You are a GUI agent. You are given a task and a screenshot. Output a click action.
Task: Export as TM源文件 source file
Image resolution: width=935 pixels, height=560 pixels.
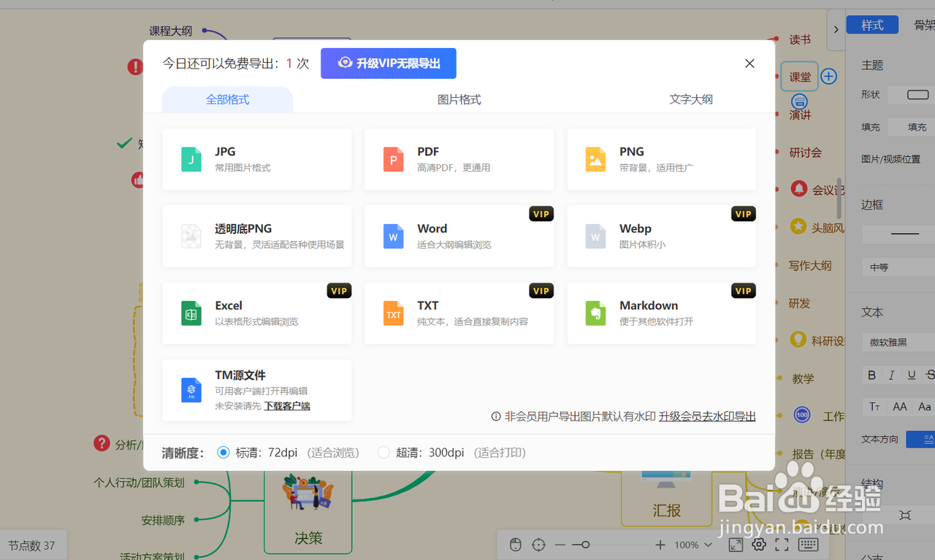(x=256, y=390)
